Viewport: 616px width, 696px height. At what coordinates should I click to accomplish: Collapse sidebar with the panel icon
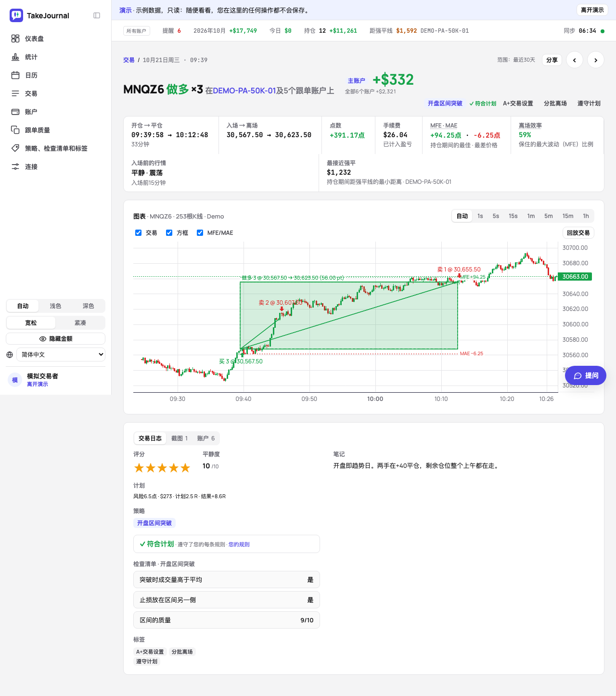(97, 15)
